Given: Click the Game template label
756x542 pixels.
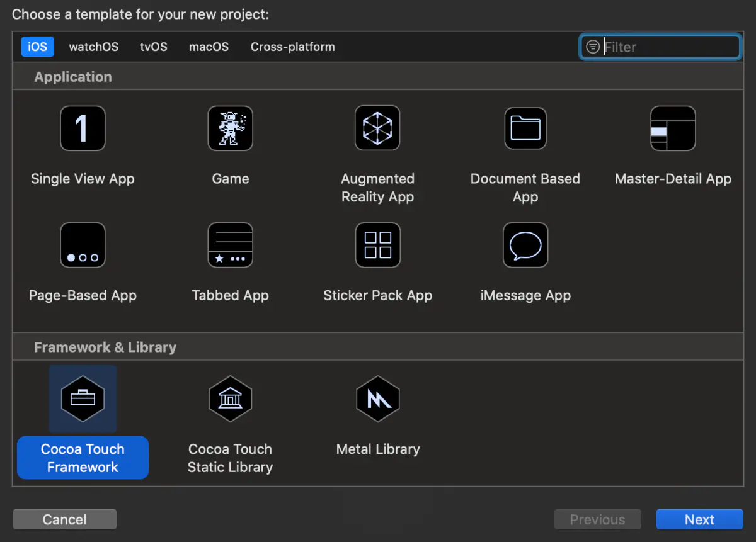Looking at the screenshot, I should (x=231, y=179).
